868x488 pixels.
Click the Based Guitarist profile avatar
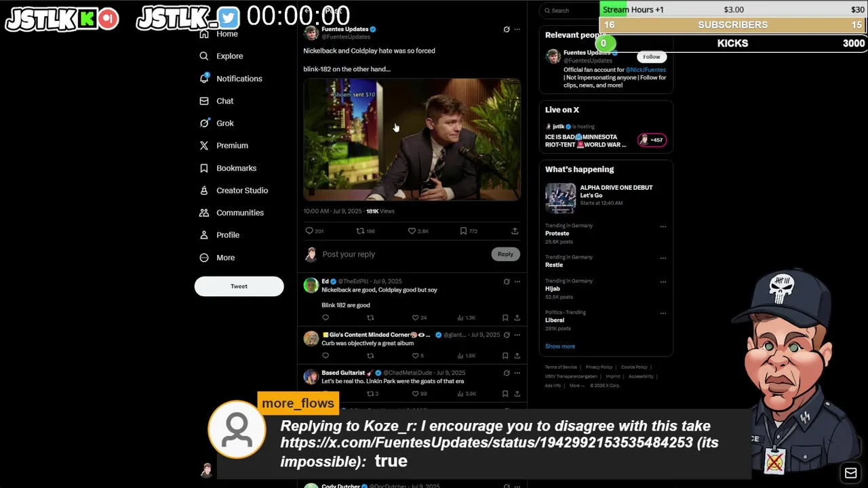tap(311, 377)
